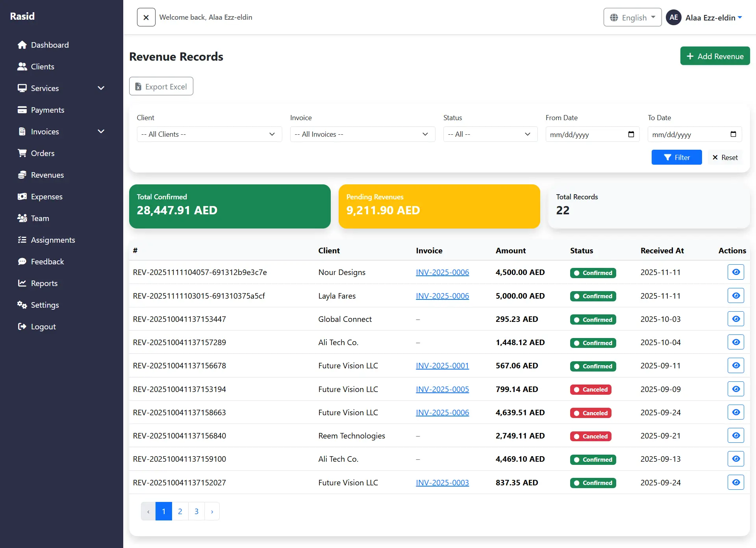Click the Clients people icon in sidebar
The width and height of the screenshot is (756, 548).
(x=22, y=67)
